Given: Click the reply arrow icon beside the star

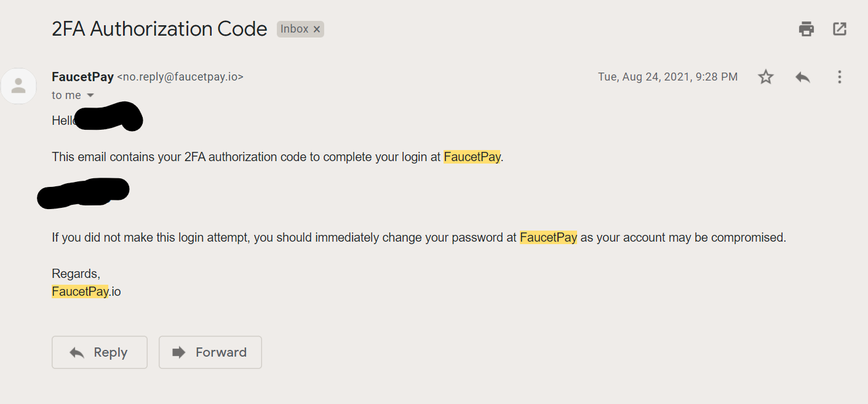Looking at the screenshot, I should (x=802, y=77).
